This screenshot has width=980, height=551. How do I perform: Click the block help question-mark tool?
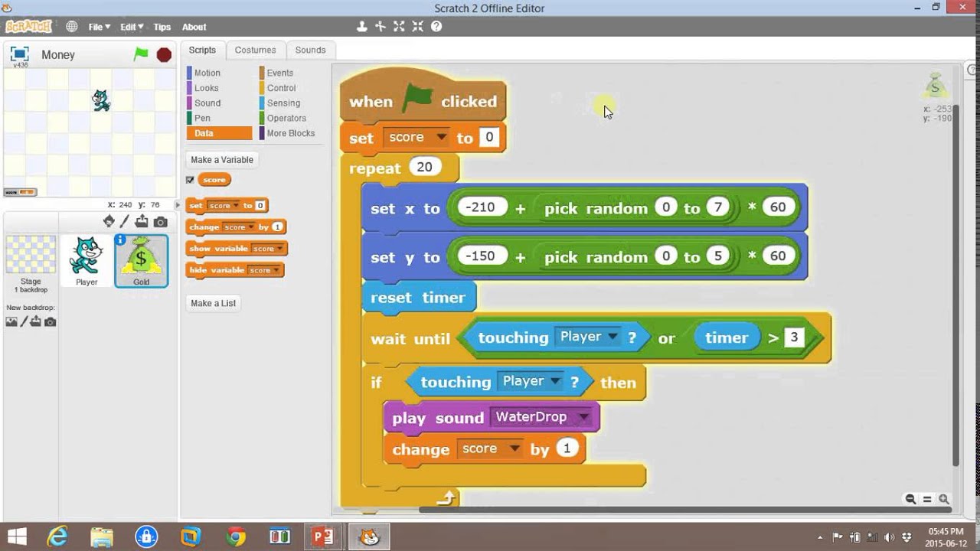pyautogui.click(x=436, y=27)
